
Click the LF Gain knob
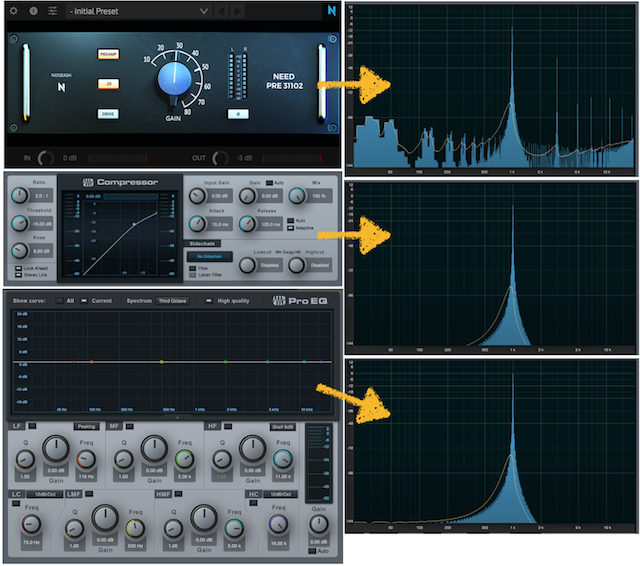[x=56, y=448]
